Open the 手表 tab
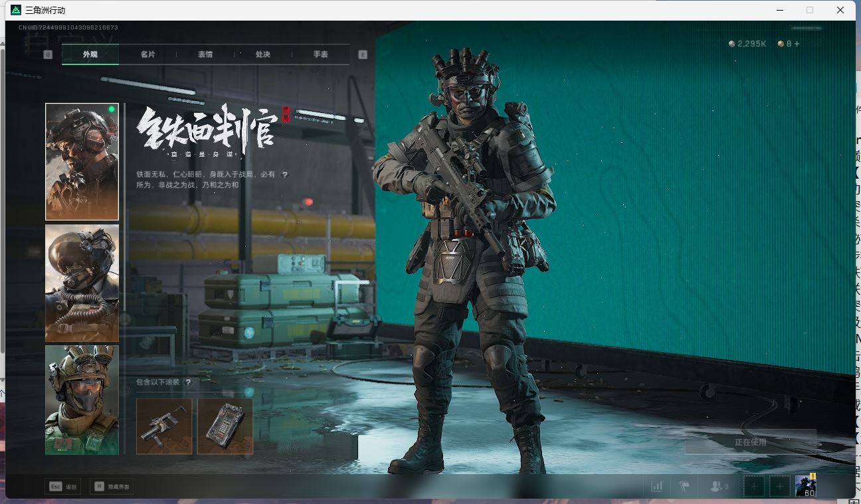 [321, 54]
